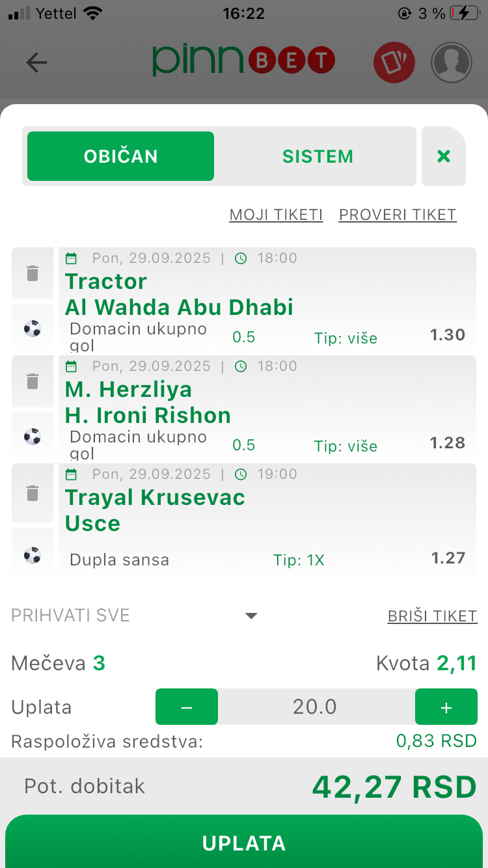Decrease stake with the minus button
The height and width of the screenshot is (868, 488).
[187, 707]
